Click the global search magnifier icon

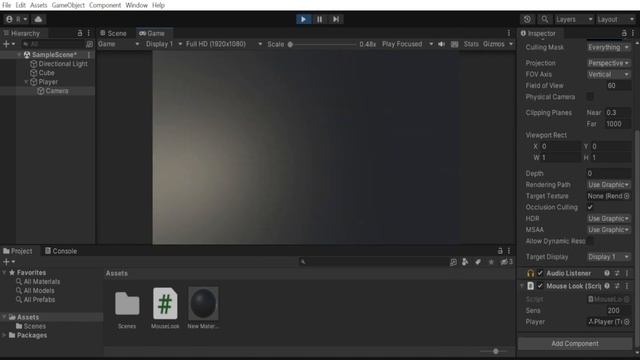545,19
